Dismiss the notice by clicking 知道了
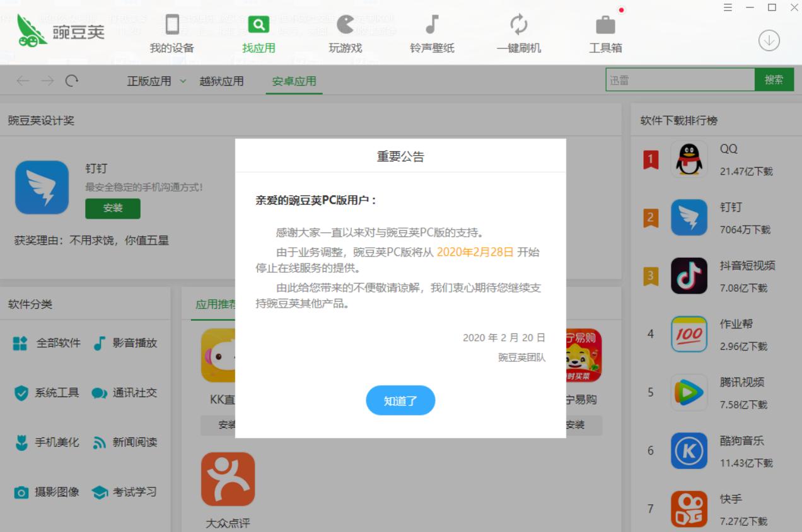Image resolution: width=802 pixels, height=532 pixels. (x=400, y=400)
